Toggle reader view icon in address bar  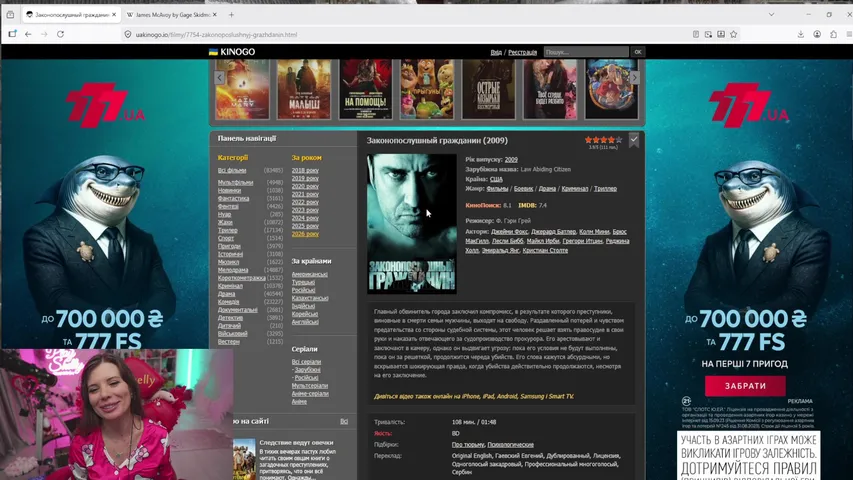(x=696, y=34)
